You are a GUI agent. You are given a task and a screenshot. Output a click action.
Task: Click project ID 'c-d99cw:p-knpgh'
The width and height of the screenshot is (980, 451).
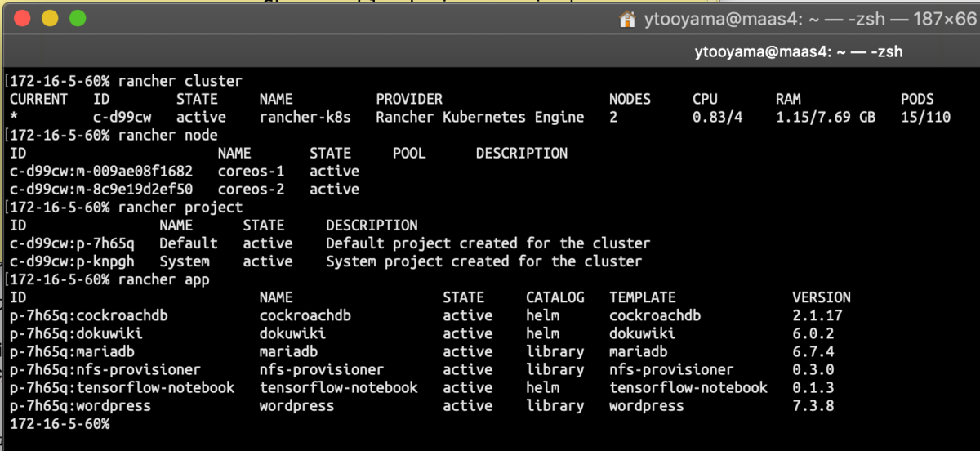[x=73, y=261]
